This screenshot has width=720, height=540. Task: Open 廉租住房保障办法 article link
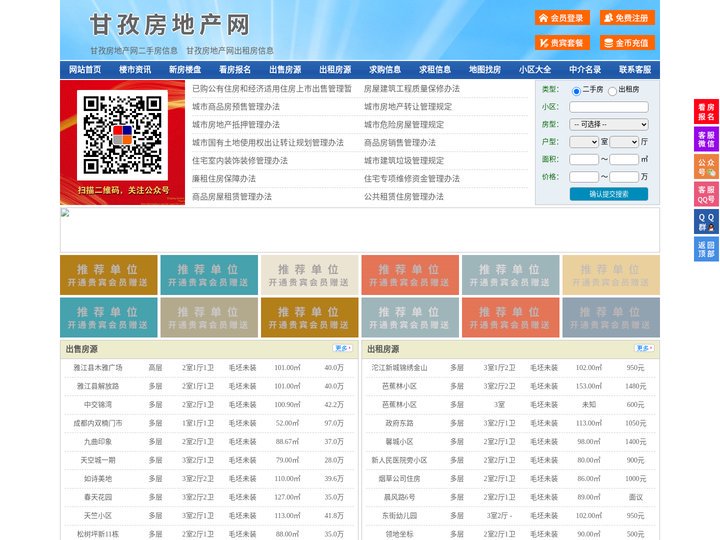[x=224, y=179]
